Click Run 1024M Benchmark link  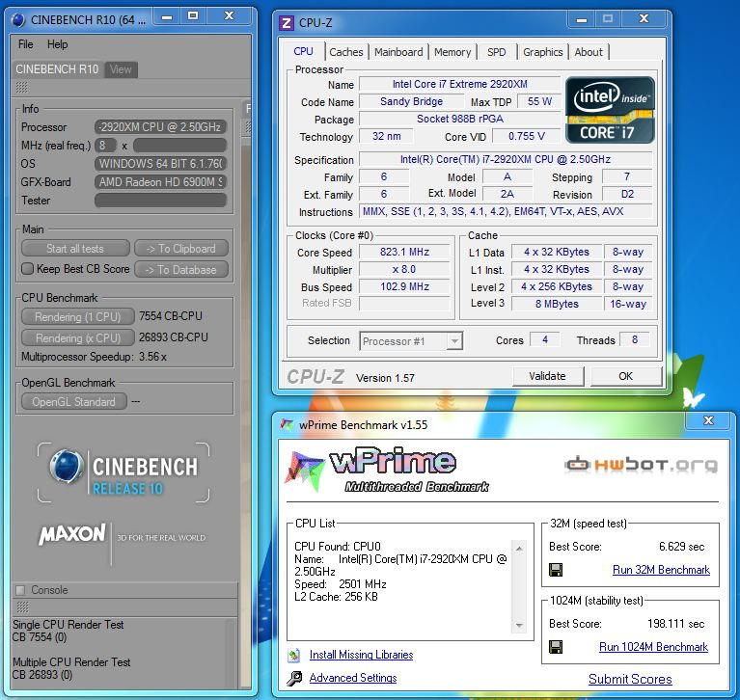[653, 647]
